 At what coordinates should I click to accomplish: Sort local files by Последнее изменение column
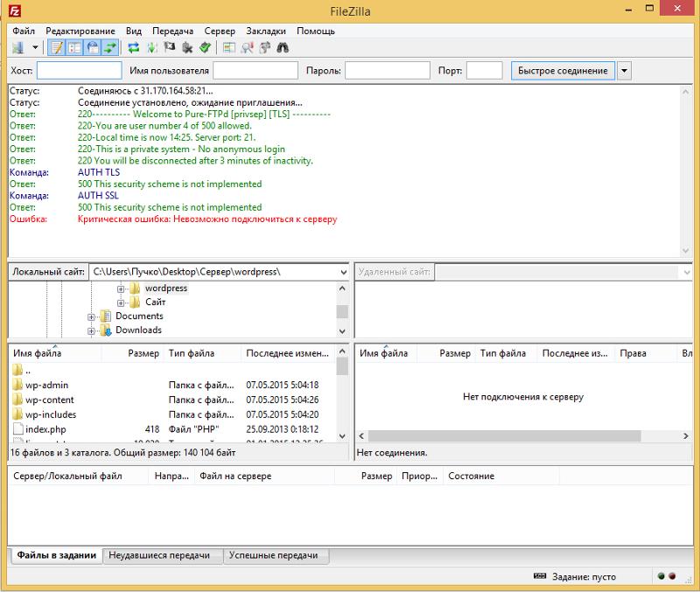click(x=288, y=353)
